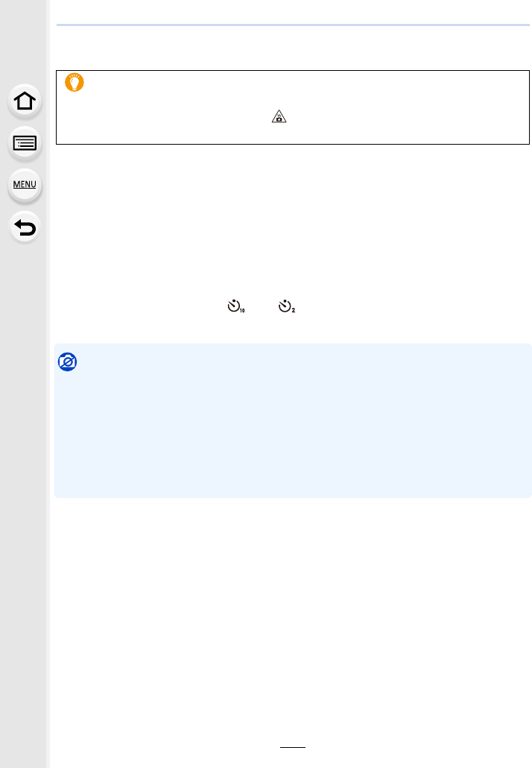This screenshot has height=768, width=532.
Task: Click the 10 subscript of the self-timer
Action: pos(242,310)
